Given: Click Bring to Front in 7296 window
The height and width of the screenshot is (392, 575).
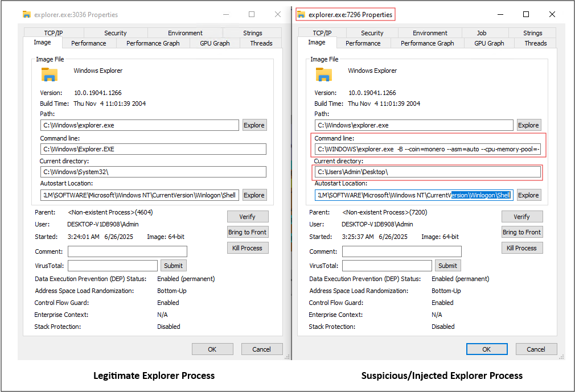Looking at the screenshot, I should click(x=522, y=232).
